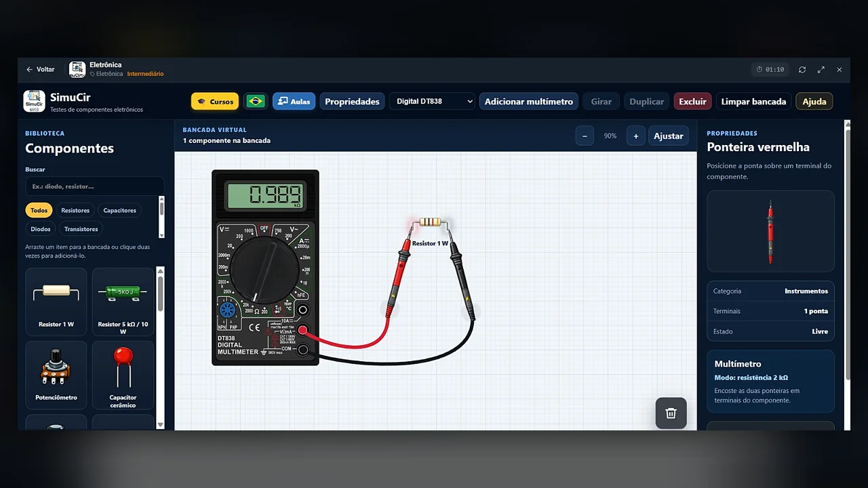
Task: Click the Eletrônica course logo icon
Action: 77,69
